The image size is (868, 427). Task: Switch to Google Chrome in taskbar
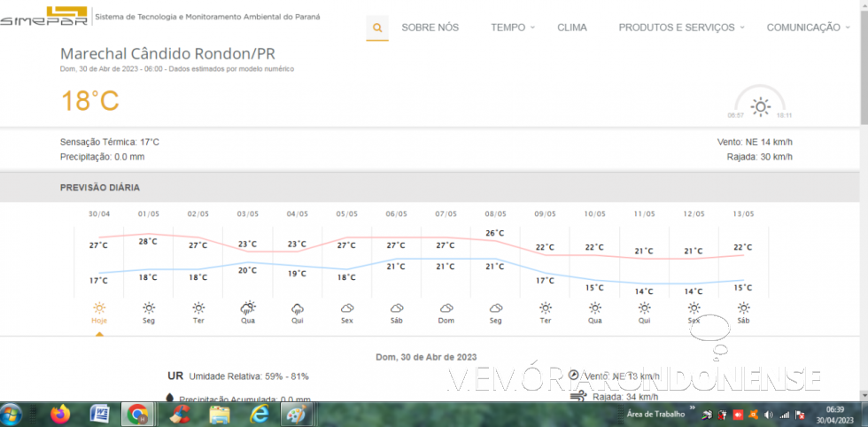pyautogui.click(x=138, y=414)
